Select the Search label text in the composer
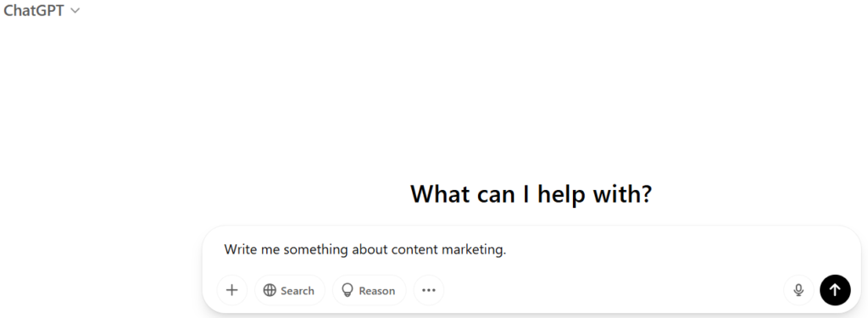 coord(298,291)
